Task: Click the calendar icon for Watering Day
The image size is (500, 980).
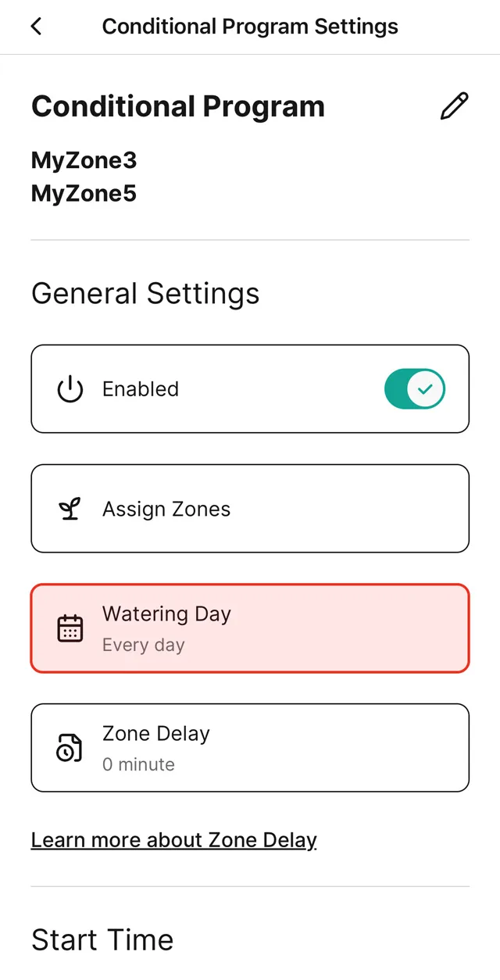Action: 70,628
